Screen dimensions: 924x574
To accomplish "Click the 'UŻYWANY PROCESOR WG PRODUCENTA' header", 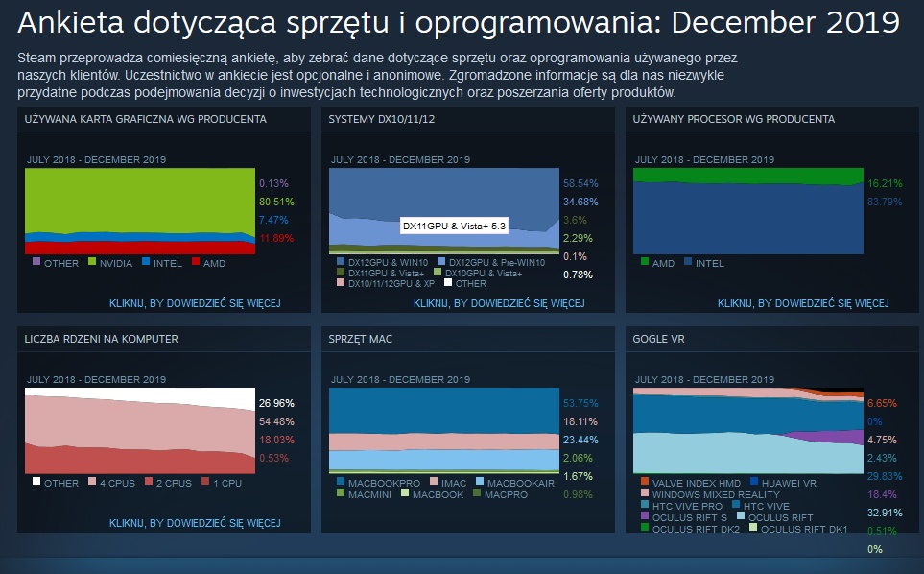I will pos(734,119).
